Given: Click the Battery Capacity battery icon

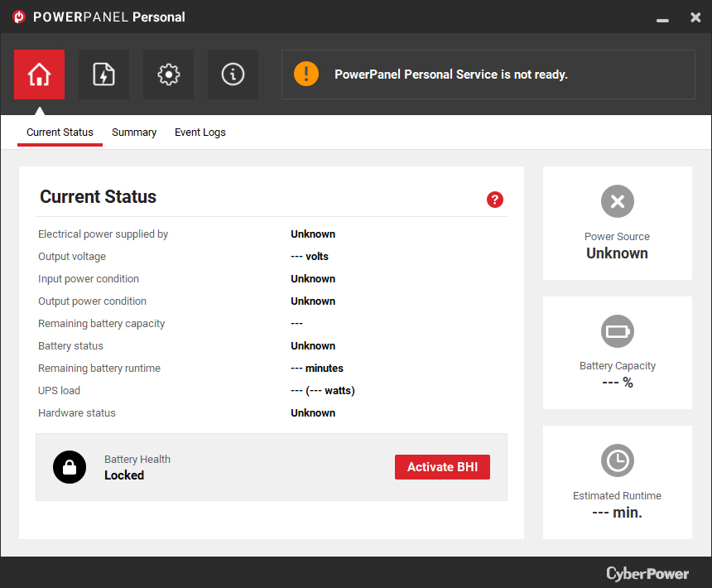Looking at the screenshot, I should click(x=617, y=331).
